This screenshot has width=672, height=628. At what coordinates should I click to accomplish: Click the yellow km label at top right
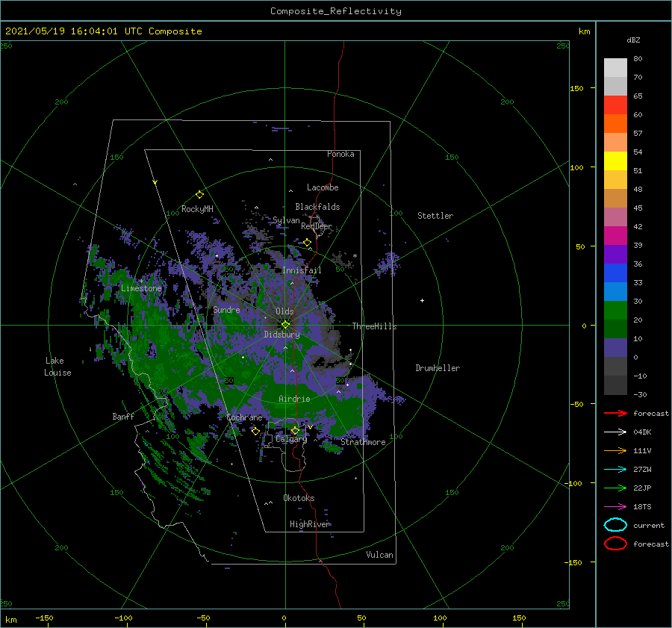click(584, 31)
